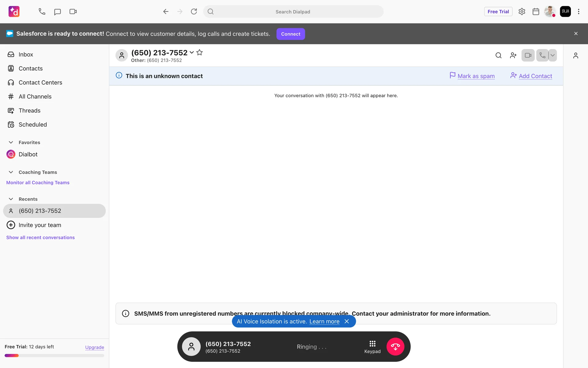Collapse the Coaching Teams section
Viewport: 588px width, 368px height.
coord(11,172)
